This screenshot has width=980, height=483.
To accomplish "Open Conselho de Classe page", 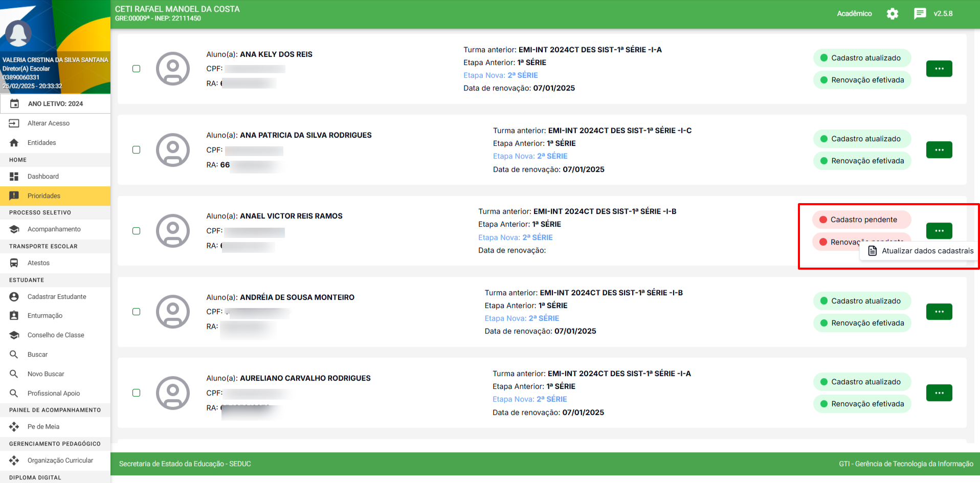I will click(56, 335).
